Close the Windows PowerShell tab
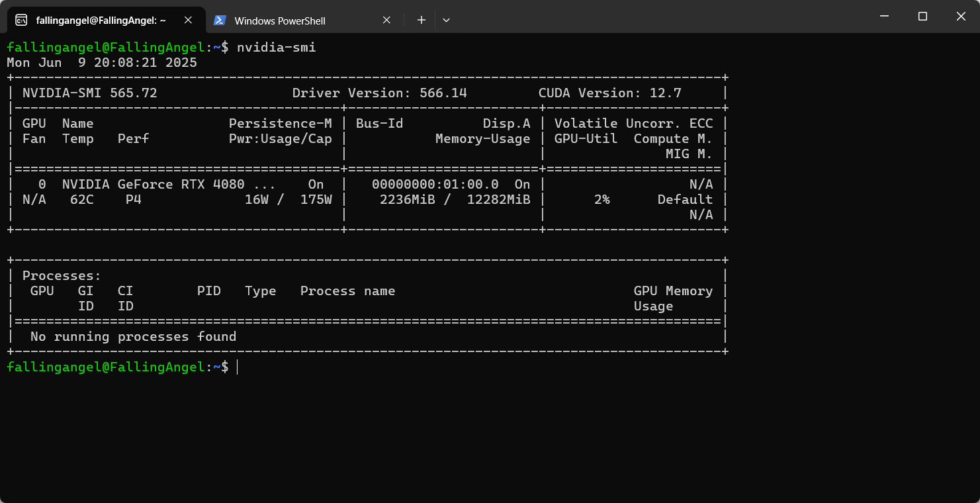This screenshot has height=503, width=980. tap(386, 21)
